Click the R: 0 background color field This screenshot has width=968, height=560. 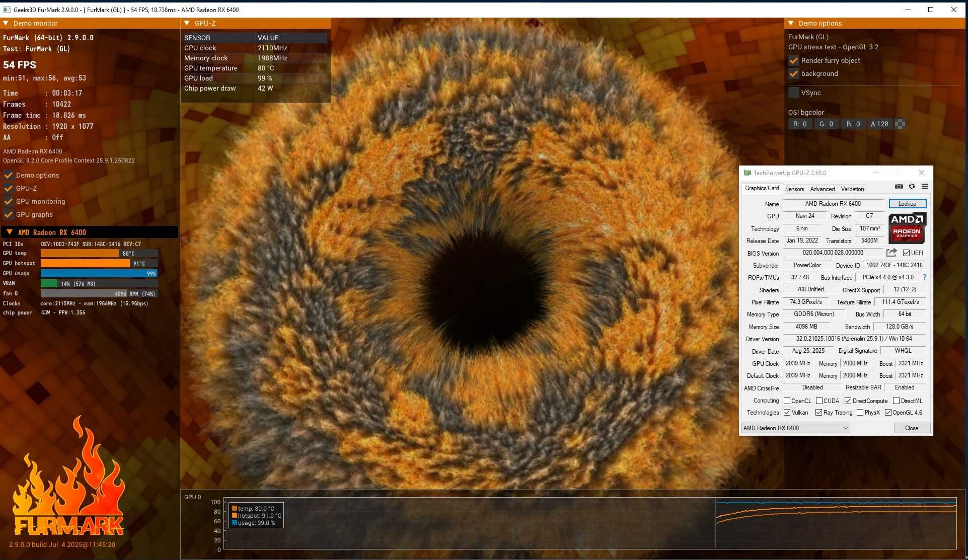tap(800, 124)
